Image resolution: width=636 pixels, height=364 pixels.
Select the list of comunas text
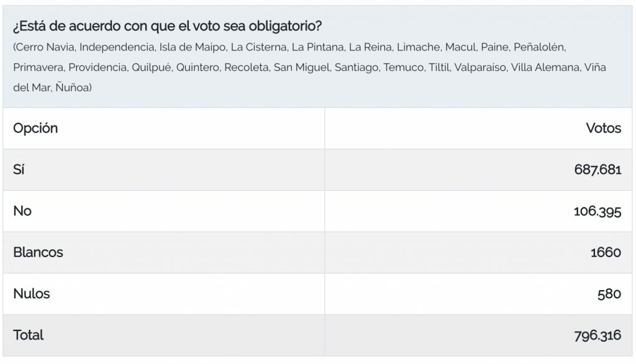coord(309,67)
